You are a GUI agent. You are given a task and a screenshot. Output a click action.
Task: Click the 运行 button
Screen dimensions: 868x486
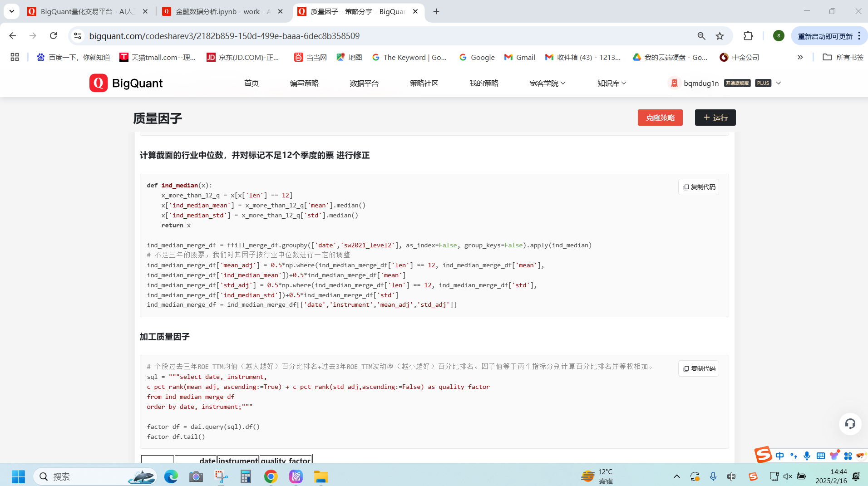click(x=715, y=118)
